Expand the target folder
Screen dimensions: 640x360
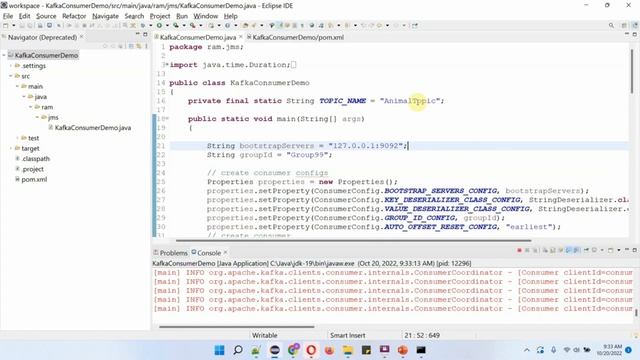pos(11,148)
